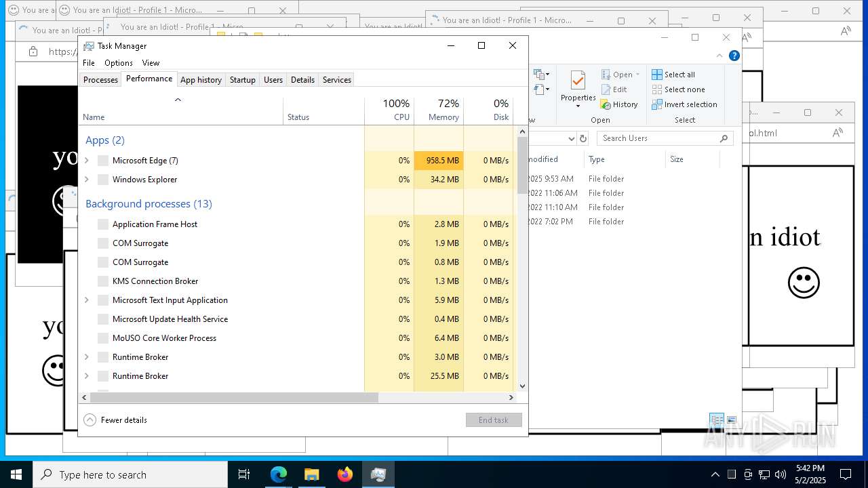Expand Microsoft Edge (7) process group

pyautogui.click(x=86, y=161)
